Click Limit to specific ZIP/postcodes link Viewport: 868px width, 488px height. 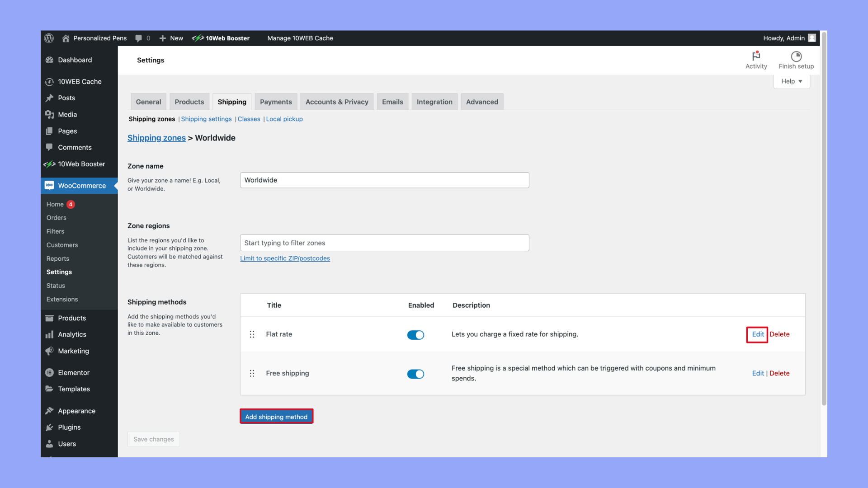pos(285,258)
